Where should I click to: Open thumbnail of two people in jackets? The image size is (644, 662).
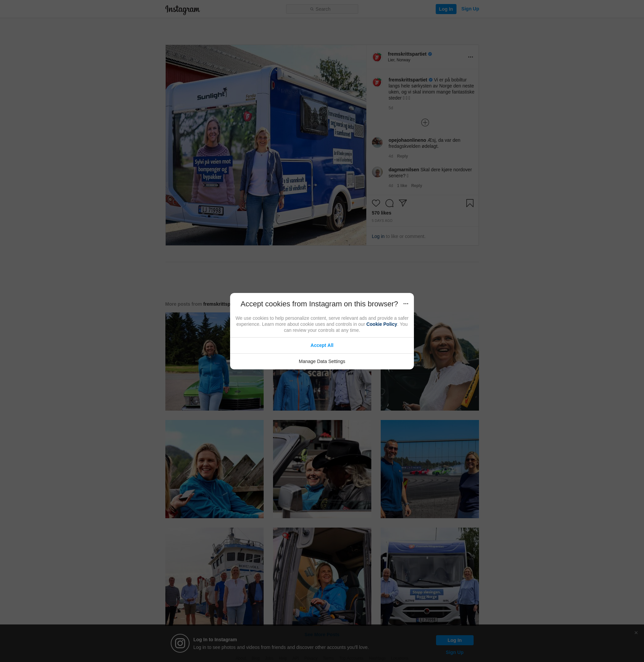322,390
